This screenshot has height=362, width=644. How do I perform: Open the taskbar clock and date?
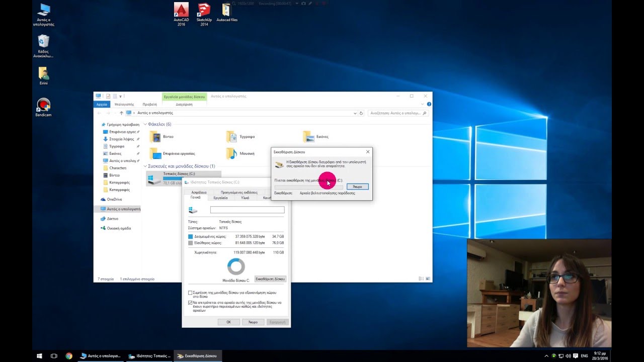point(599,356)
